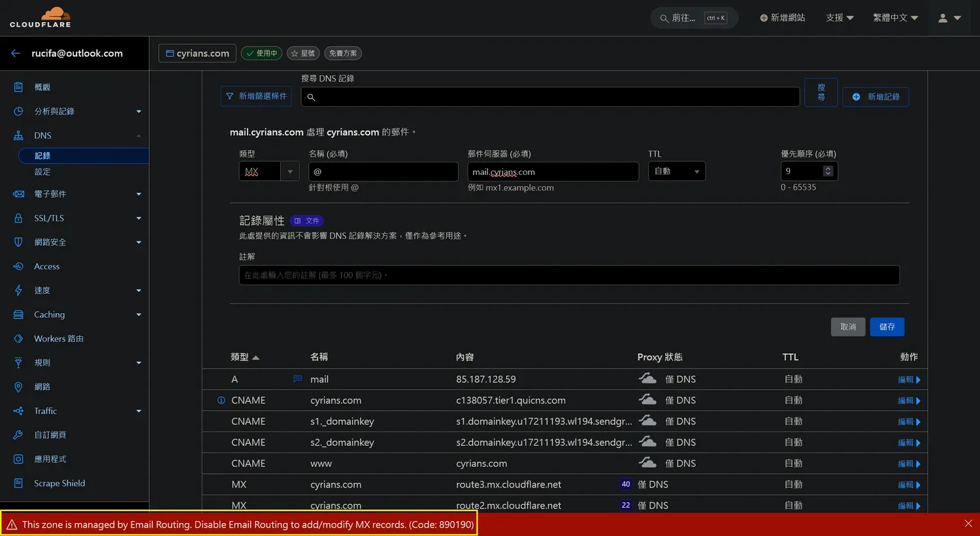Click the info icon beside the CNAME cyrians.com record

(222, 400)
